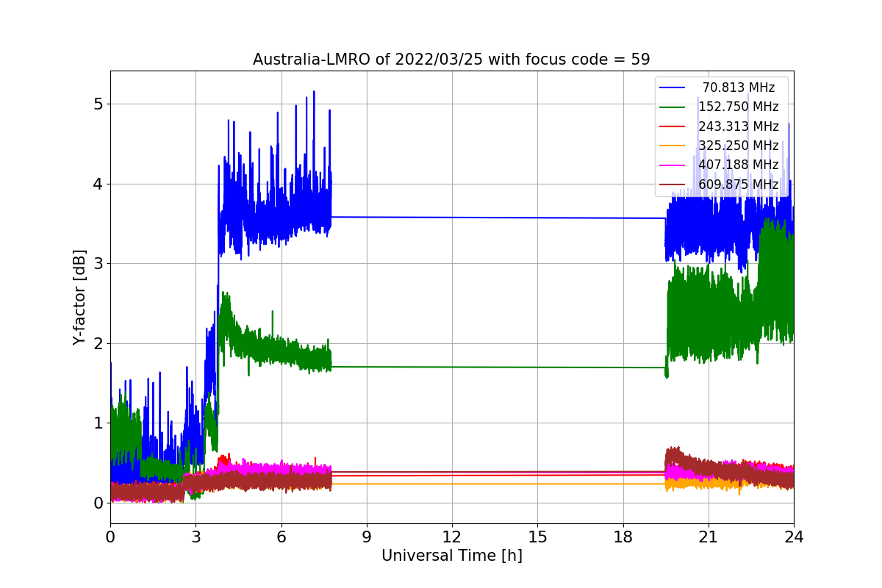Click the brown legend line sample
The width and height of the screenshot is (882, 588).
tap(673, 184)
